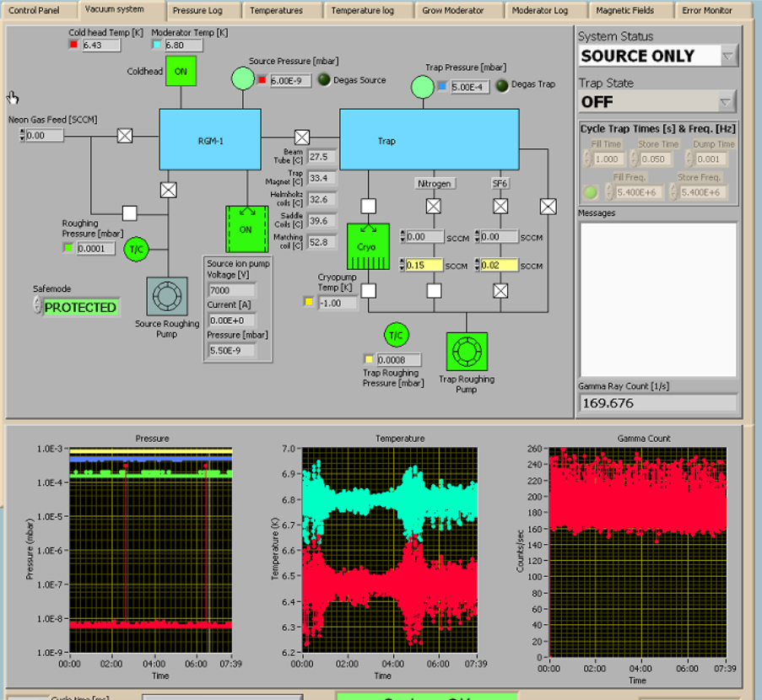Screen dimensions: 762x700
Task: Click the Source Roughing Pump icon
Action: tap(166, 297)
